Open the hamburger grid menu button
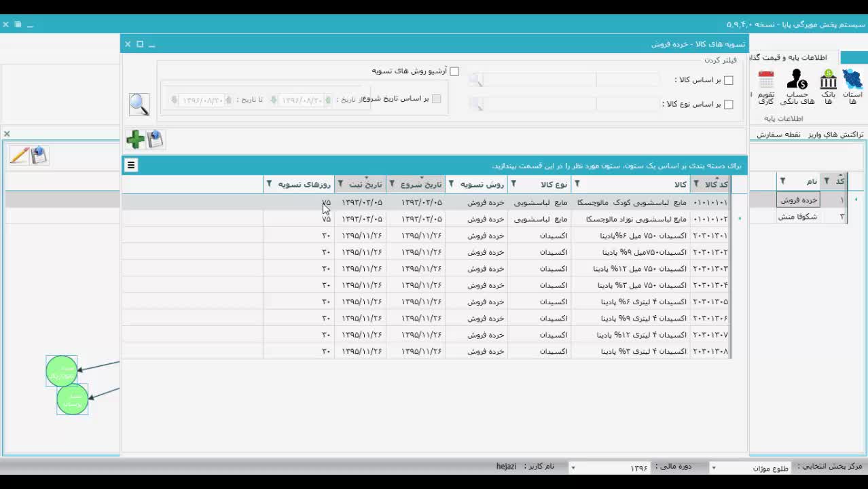868x489 pixels. tap(131, 165)
